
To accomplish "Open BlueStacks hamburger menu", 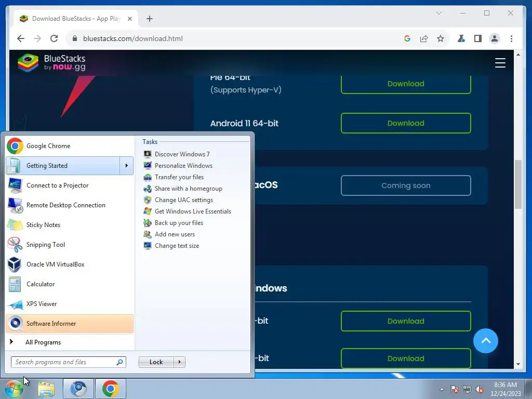I will click(500, 63).
